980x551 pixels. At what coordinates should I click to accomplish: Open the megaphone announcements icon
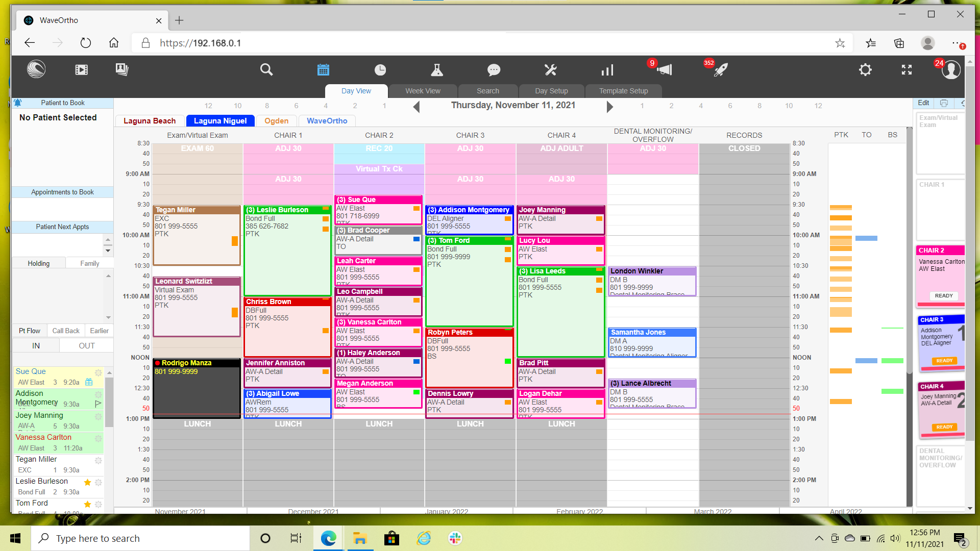664,70
